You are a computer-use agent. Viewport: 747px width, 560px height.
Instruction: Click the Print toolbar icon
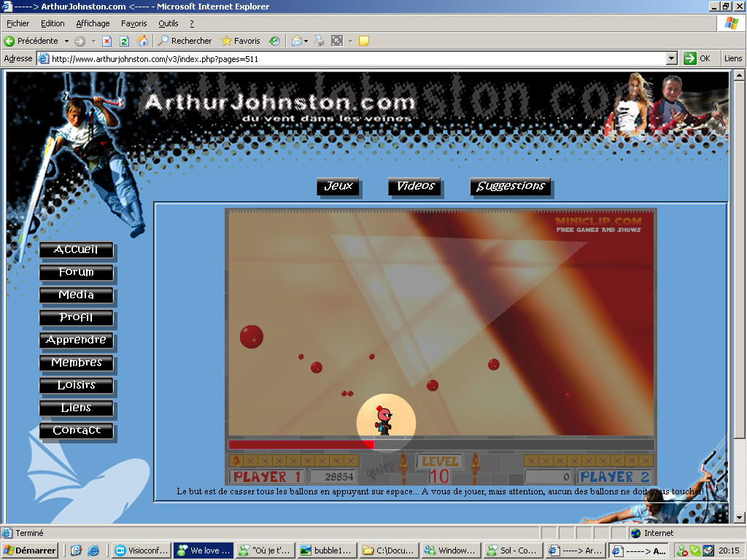(319, 41)
